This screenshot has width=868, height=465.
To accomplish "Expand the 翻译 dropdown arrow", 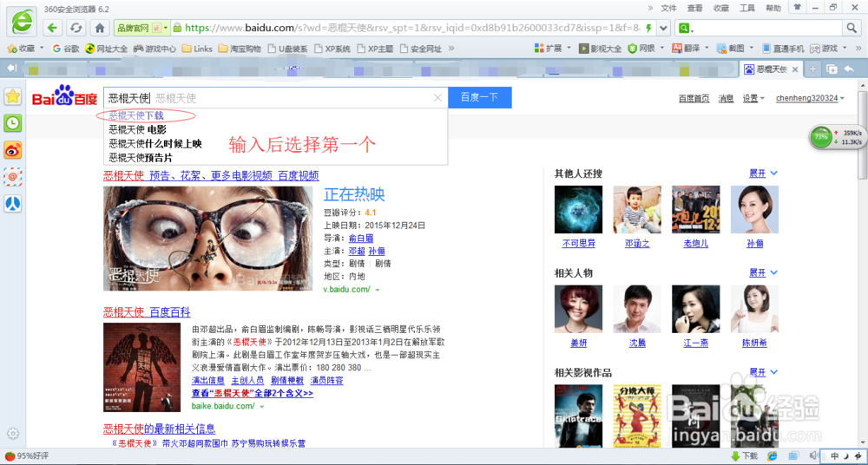I will 707,49.
